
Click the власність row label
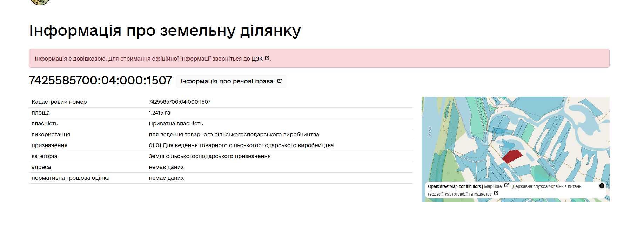(45, 123)
